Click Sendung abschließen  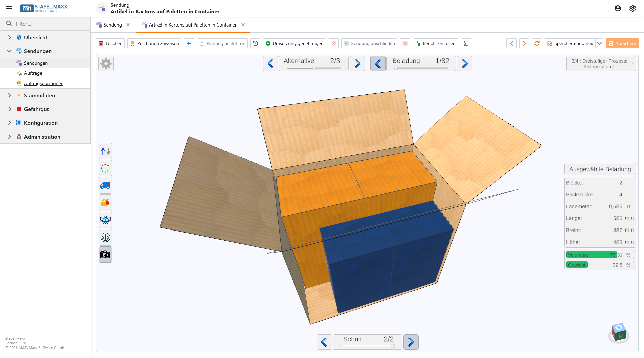tap(369, 43)
